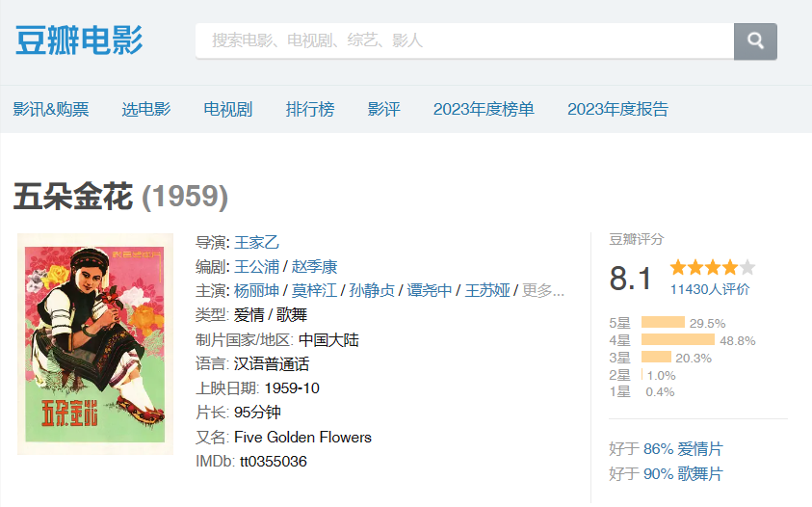Click the 豆瓣电影 logo
The height and width of the screenshot is (507, 812).
point(79,41)
